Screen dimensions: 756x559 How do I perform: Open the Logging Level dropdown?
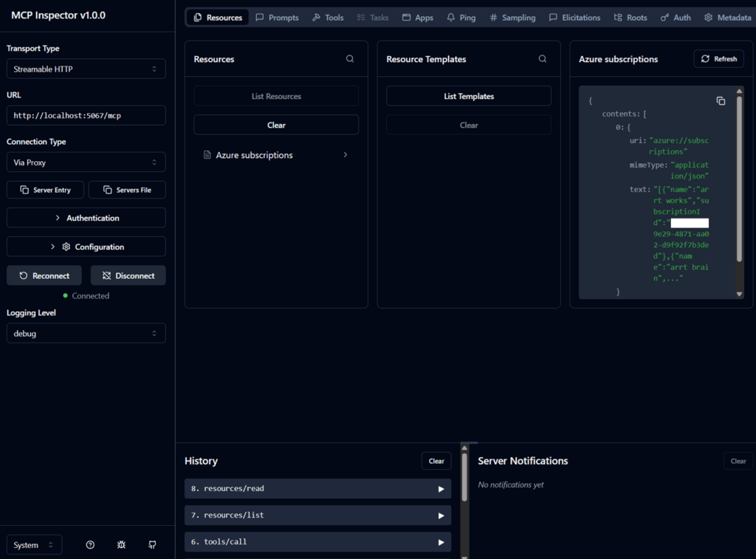pos(86,333)
